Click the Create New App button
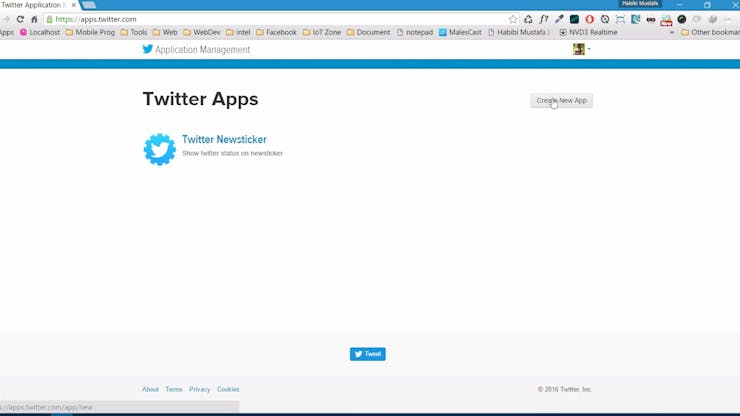 (x=561, y=101)
